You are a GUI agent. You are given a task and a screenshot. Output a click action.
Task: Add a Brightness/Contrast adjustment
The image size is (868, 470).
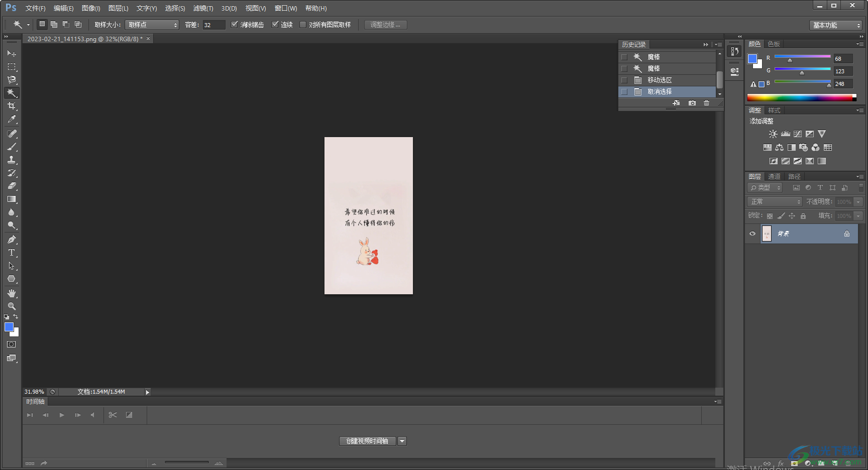[x=773, y=134]
